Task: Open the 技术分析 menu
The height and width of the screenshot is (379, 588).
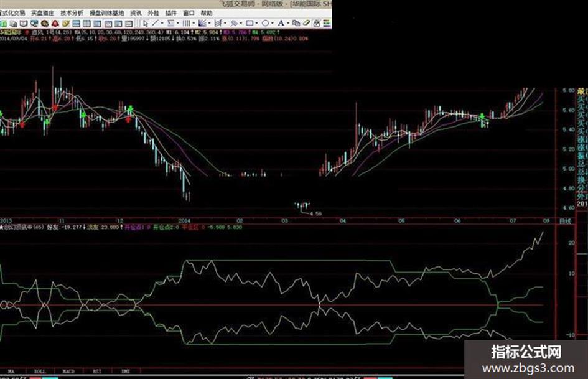Action: 72,13
